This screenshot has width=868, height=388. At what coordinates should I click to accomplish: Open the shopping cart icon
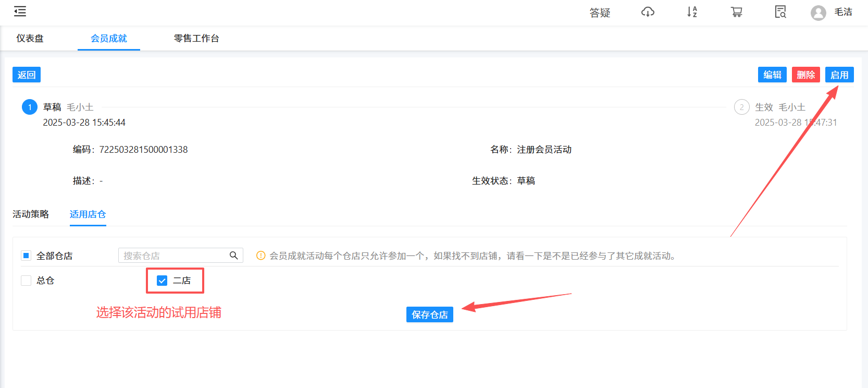click(x=736, y=12)
